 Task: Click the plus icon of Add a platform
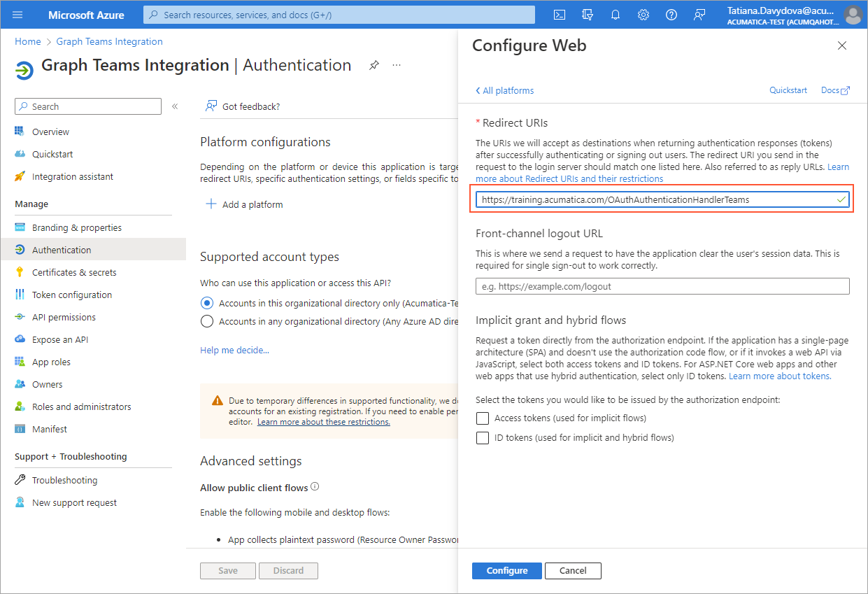click(211, 204)
